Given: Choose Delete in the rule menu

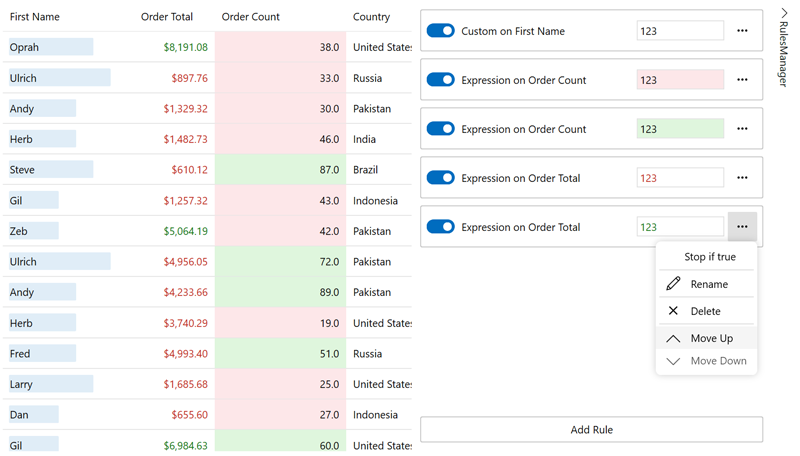Looking at the screenshot, I should (x=707, y=311).
